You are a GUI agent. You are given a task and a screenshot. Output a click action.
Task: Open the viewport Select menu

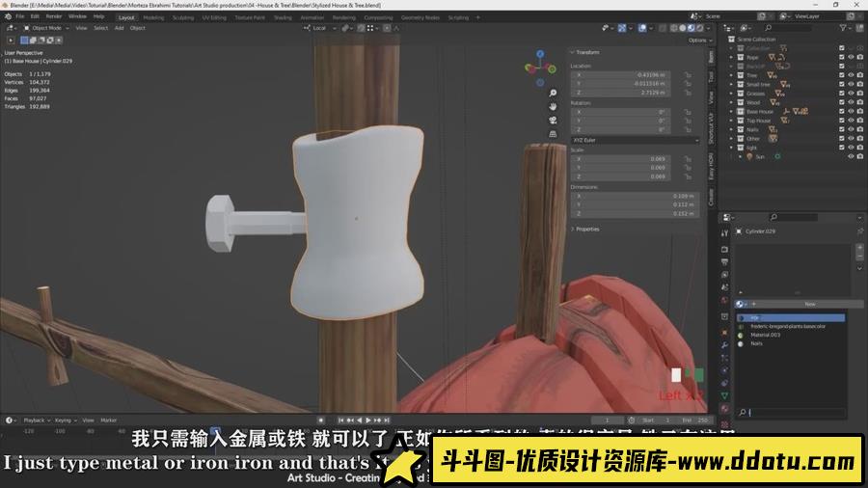pyautogui.click(x=100, y=28)
